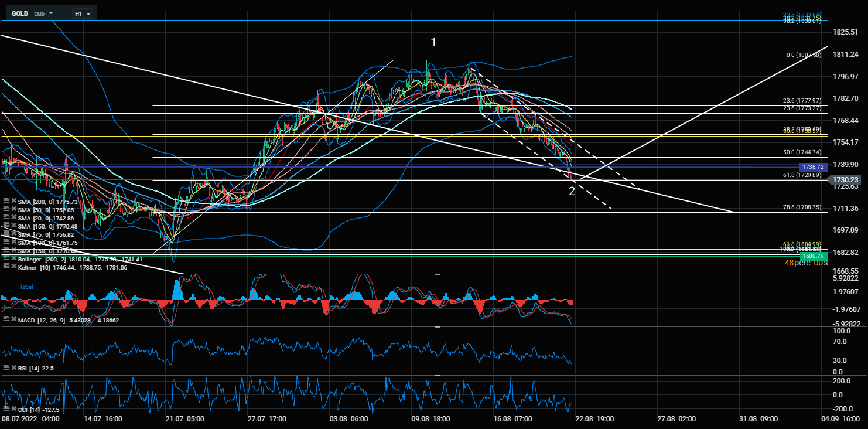This screenshot has width=868, height=429.
Task: Expand the GOLD symbol dropdown
Action: click(51, 13)
